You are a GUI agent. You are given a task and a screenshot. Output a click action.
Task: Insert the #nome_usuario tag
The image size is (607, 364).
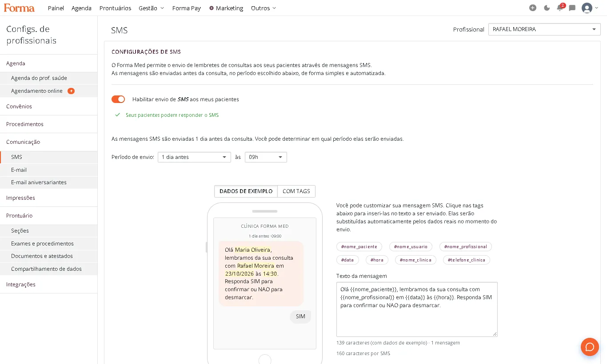coord(411,247)
